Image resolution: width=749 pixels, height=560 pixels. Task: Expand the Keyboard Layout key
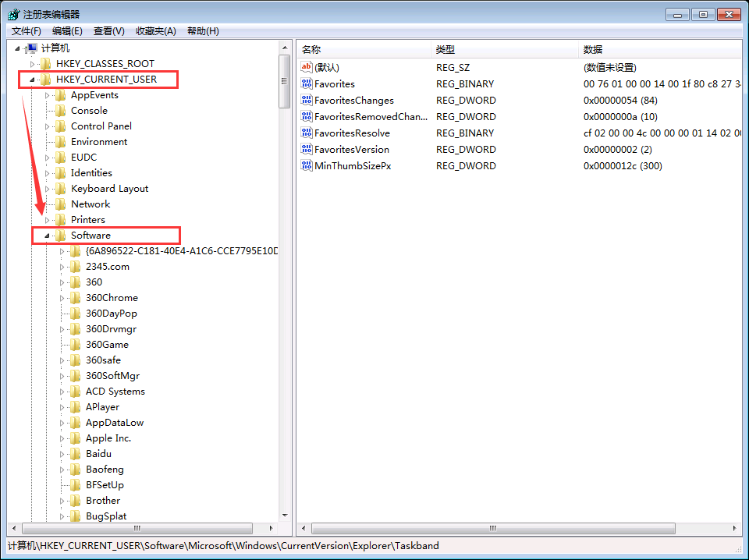pos(47,189)
